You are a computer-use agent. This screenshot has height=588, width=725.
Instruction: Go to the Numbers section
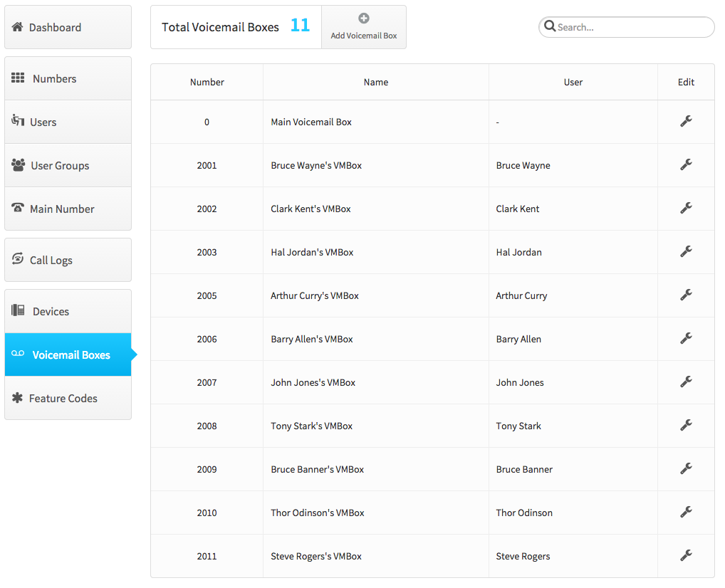coord(68,78)
